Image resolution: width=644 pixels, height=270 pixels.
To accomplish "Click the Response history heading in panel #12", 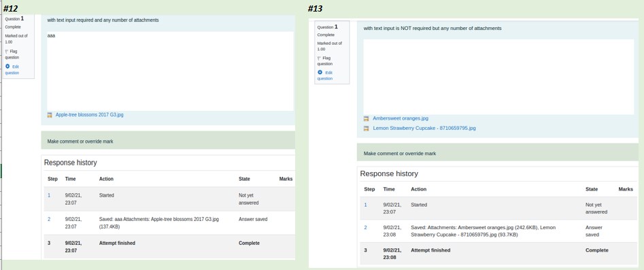I will pos(71,163).
